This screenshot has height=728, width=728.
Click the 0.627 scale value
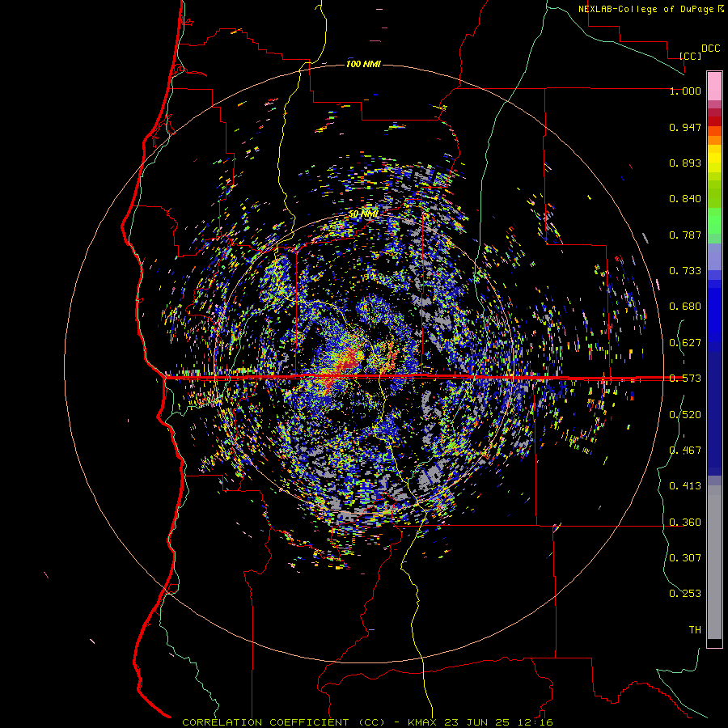click(685, 343)
